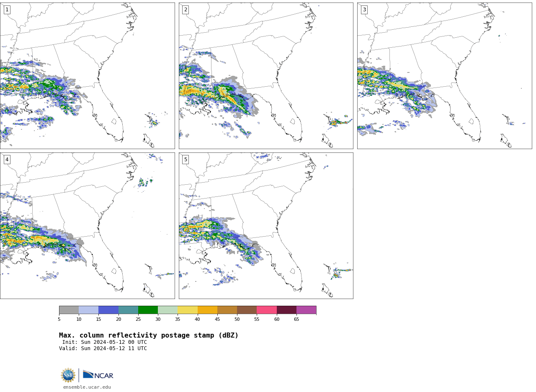The height and width of the screenshot is (392, 536).
Task: Click the purple 65+ dBZ swatch
Action: (x=307, y=310)
